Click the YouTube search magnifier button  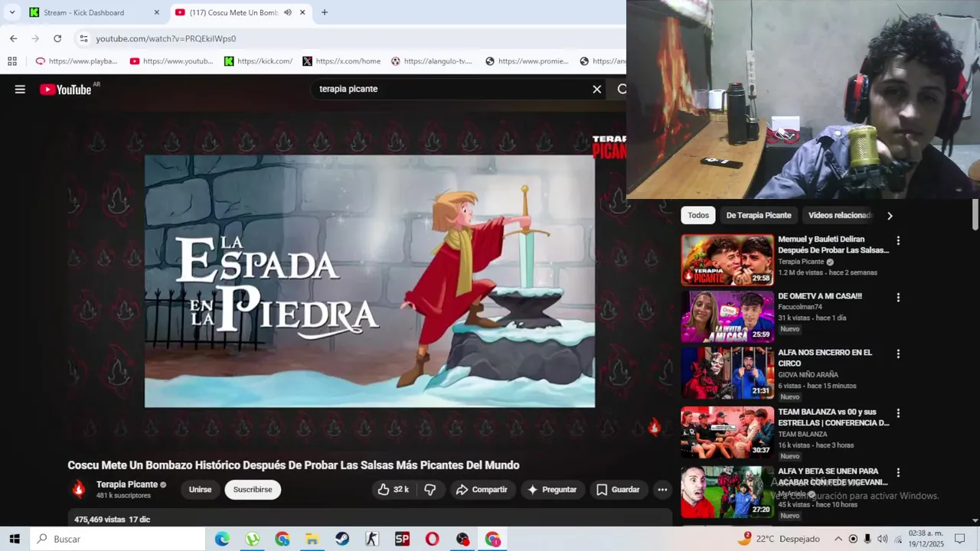(x=621, y=90)
